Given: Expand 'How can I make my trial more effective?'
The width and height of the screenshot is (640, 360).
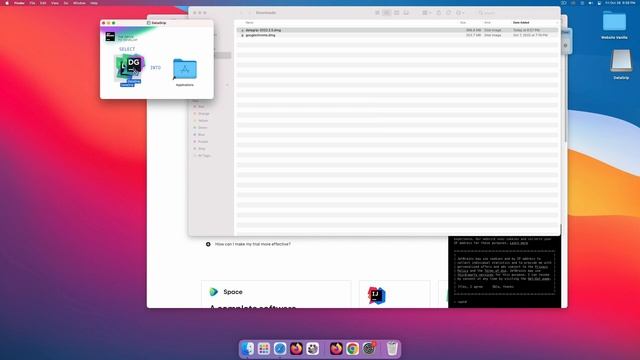Looking at the screenshot, I should (x=249, y=244).
